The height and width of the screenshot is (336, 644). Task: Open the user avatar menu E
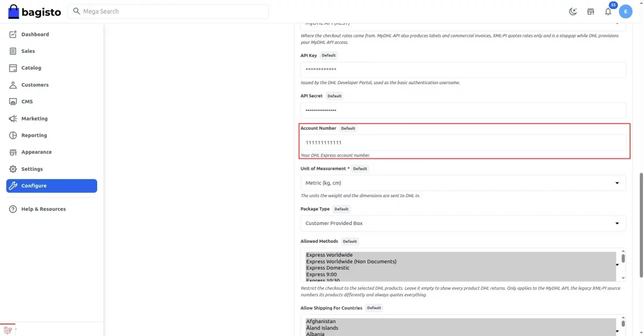click(x=625, y=11)
